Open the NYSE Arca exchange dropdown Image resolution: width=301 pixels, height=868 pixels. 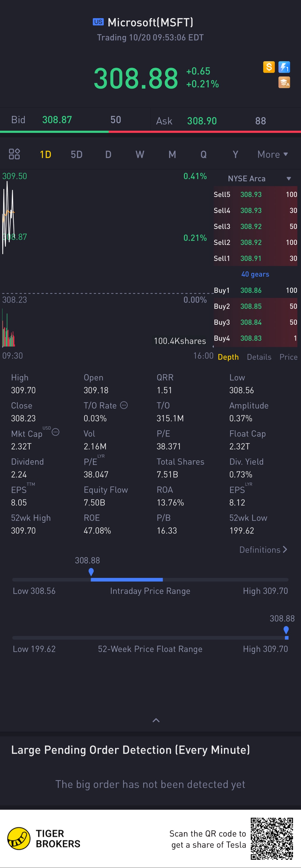pyautogui.click(x=259, y=178)
